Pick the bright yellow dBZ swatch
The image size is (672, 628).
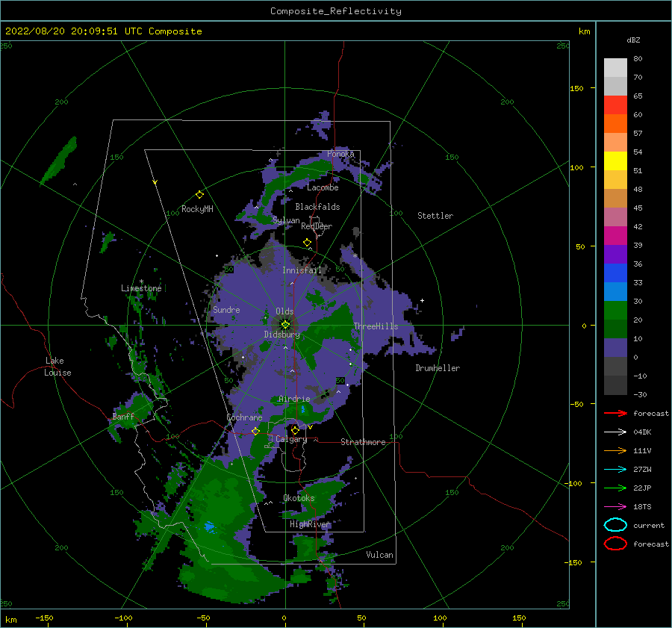615,161
